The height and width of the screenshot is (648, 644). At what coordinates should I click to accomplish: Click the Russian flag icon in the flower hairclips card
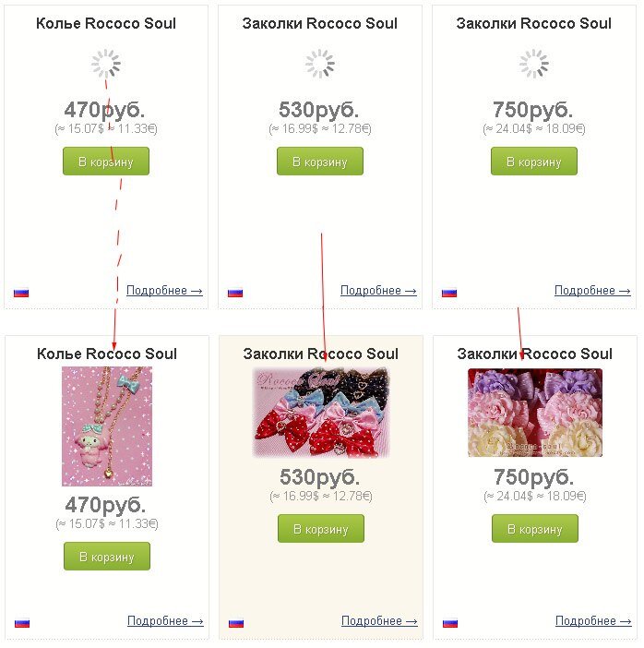pyautogui.click(x=450, y=623)
